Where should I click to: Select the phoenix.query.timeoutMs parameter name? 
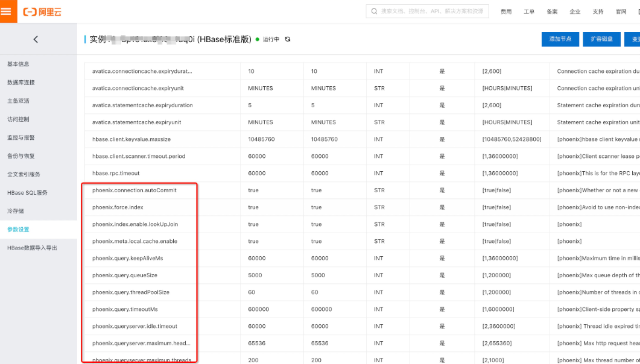point(125,309)
